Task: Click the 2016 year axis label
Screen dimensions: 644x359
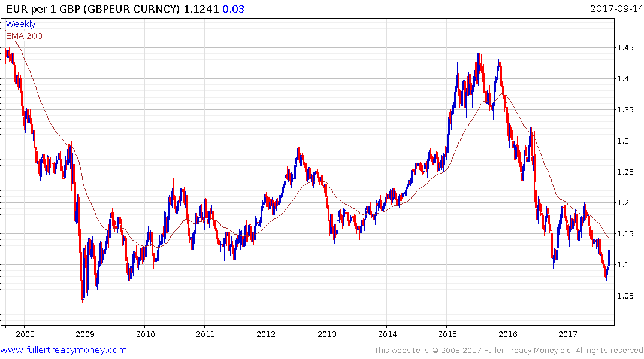Action: (x=507, y=334)
